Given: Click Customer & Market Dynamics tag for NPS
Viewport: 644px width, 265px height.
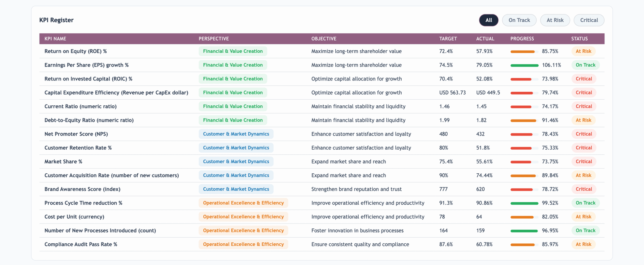Looking at the screenshot, I should click(236, 134).
